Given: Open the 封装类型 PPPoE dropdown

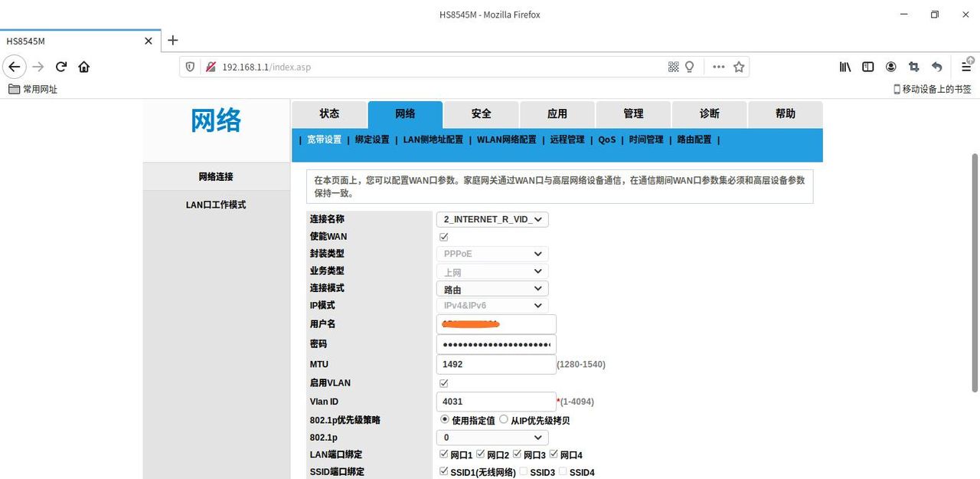Looking at the screenshot, I should click(x=492, y=254).
